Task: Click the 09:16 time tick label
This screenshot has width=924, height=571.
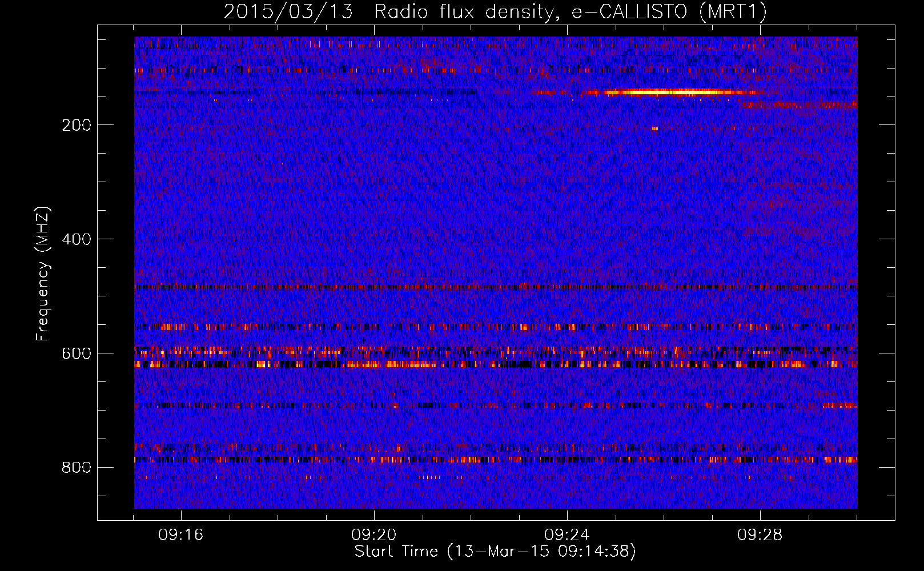Action: coord(181,535)
